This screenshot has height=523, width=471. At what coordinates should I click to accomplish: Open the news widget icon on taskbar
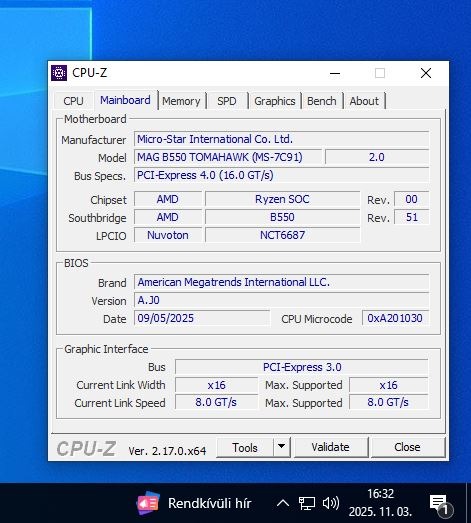pyautogui.click(x=148, y=503)
